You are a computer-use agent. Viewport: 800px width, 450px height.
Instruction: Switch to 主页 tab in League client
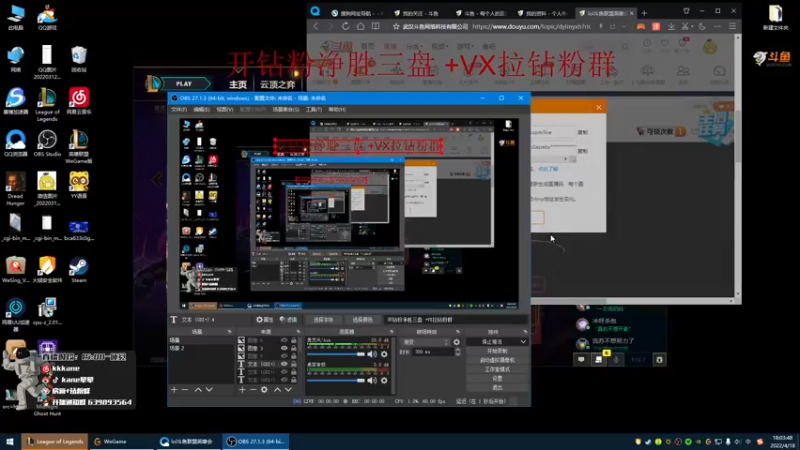click(238, 84)
